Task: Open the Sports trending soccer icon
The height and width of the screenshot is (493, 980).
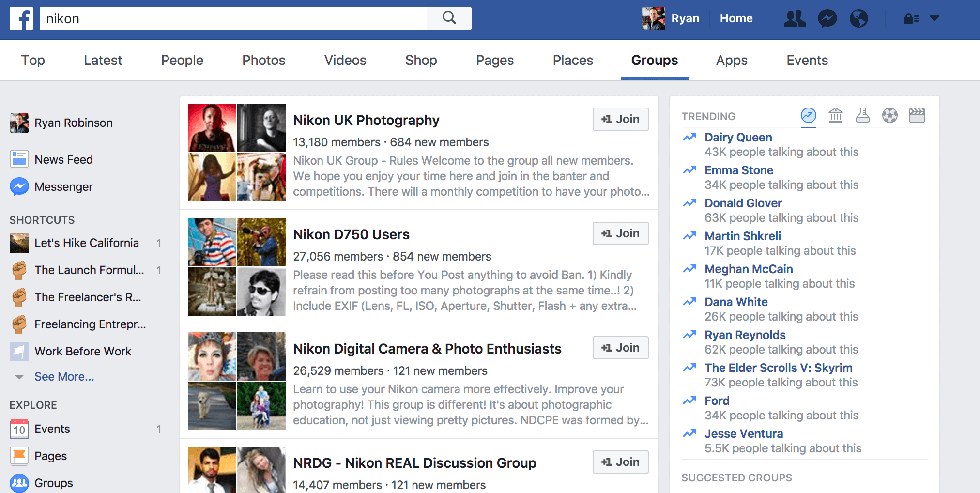Action: pos(890,116)
